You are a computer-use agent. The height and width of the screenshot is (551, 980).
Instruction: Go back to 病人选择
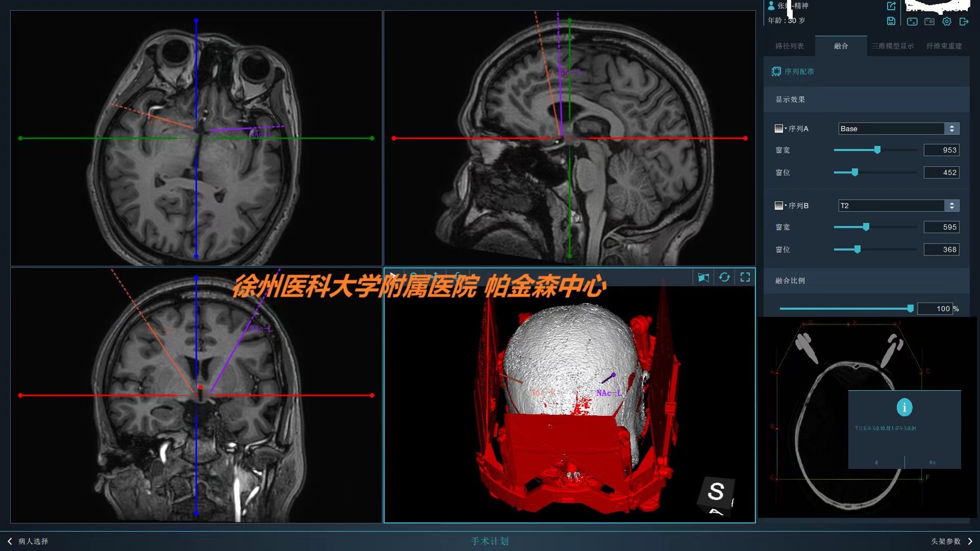tap(33, 541)
